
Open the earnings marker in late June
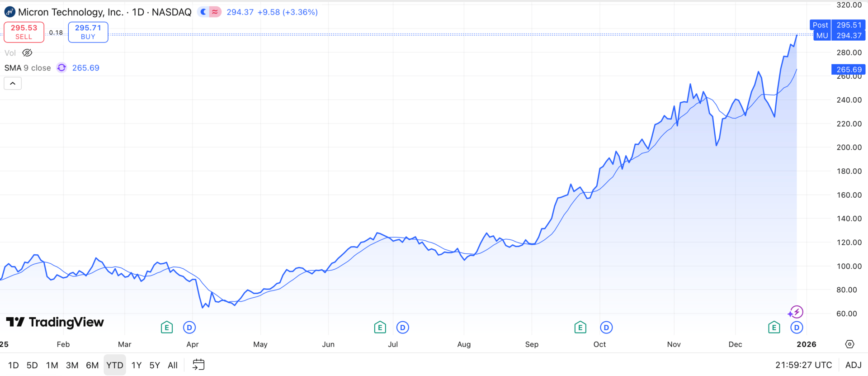[x=380, y=327]
